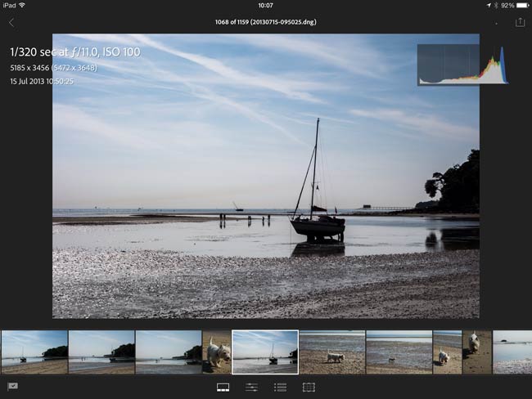Select last thumbnail of bright sea
532x399 pixels.
[x=512, y=352]
